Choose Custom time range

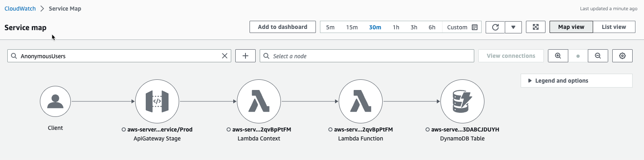point(457,27)
